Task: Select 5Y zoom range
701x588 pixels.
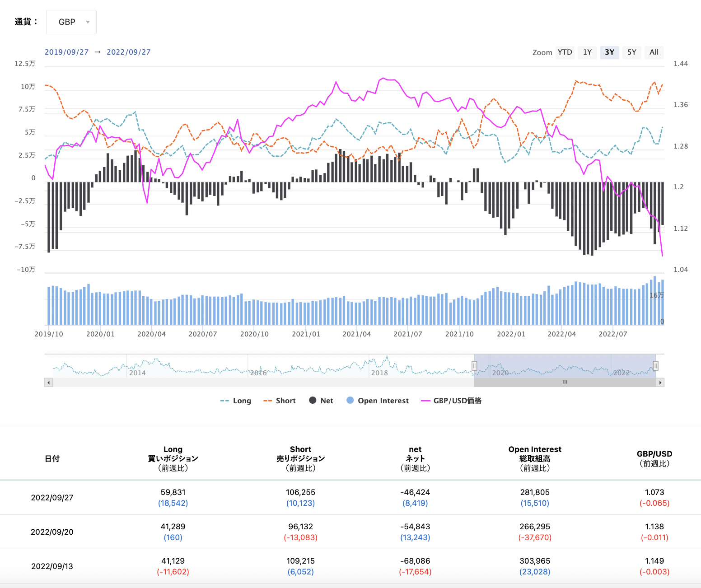Action: click(x=632, y=52)
